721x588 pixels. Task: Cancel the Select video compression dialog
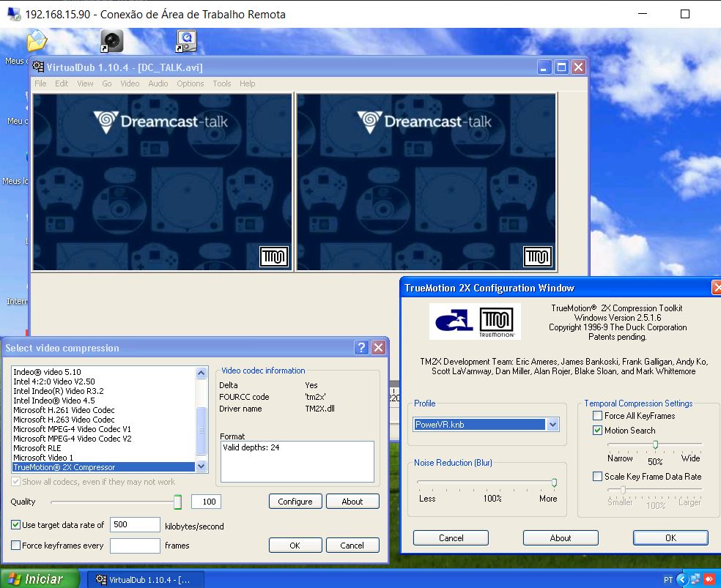[x=352, y=546]
